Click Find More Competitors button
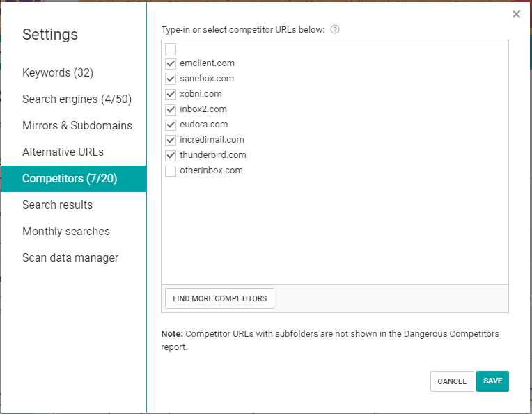532x414 pixels. (219, 298)
